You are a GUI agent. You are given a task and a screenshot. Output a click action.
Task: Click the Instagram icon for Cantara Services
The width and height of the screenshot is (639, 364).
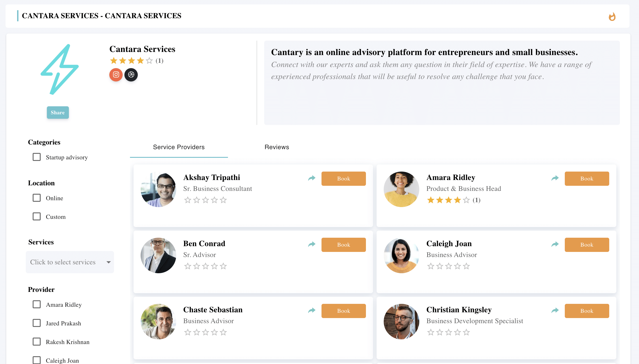click(x=116, y=75)
